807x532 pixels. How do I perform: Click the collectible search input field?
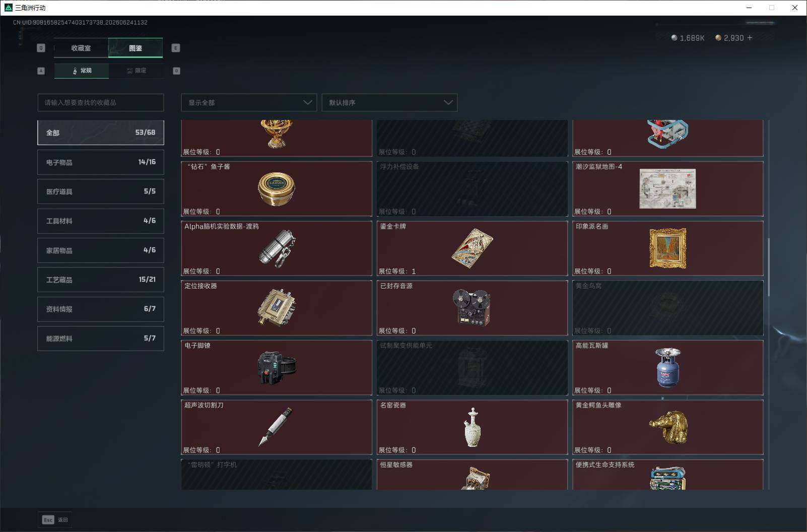(x=101, y=102)
